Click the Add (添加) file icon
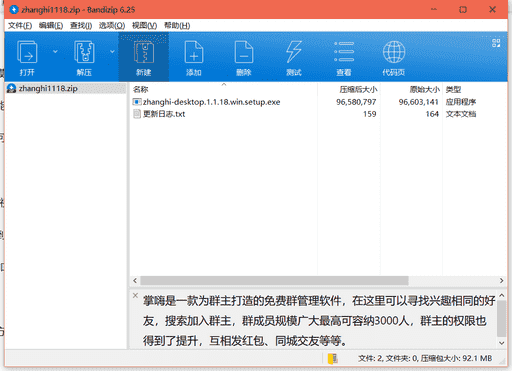The height and width of the screenshot is (371, 512). pos(194,52)
